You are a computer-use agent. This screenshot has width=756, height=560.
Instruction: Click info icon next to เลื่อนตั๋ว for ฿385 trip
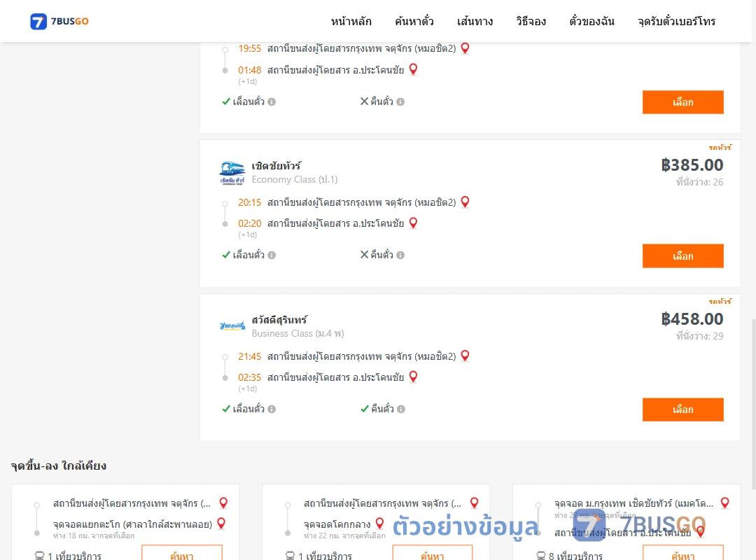(272, 255)
